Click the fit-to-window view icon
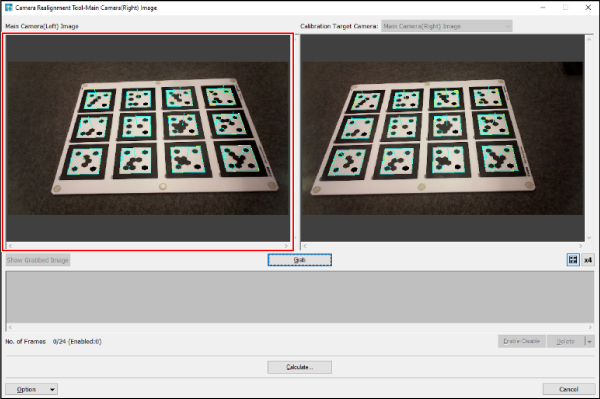The image size is (600, 399). [x=573, y=260]
